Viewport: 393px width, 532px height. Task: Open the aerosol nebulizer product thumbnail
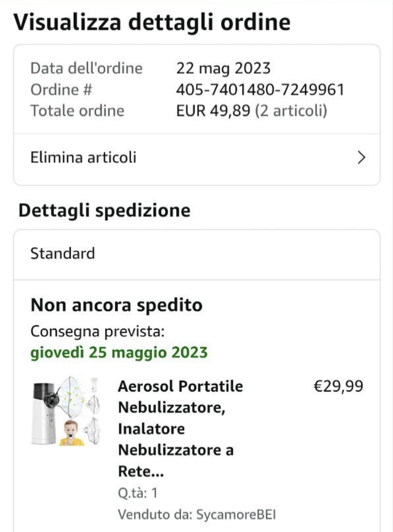[x=66, y=411]
